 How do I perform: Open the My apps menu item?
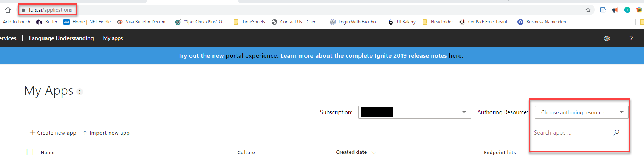[x=113, y=38]
